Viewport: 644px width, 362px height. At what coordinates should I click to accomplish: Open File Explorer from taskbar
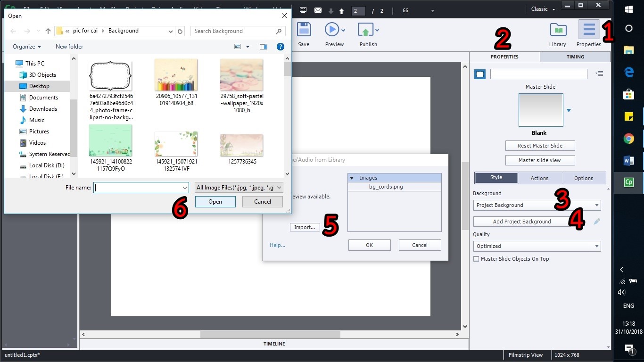tap(628, 50)
